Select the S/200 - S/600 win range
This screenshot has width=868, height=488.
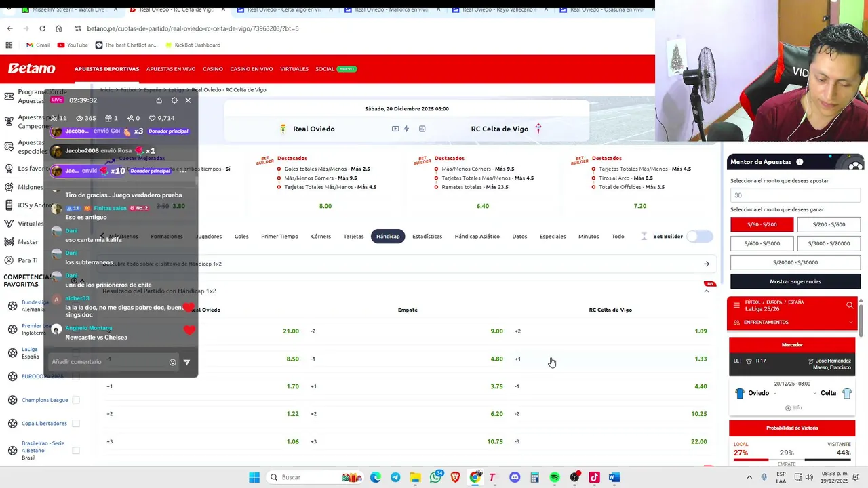[x=829, y=224]
